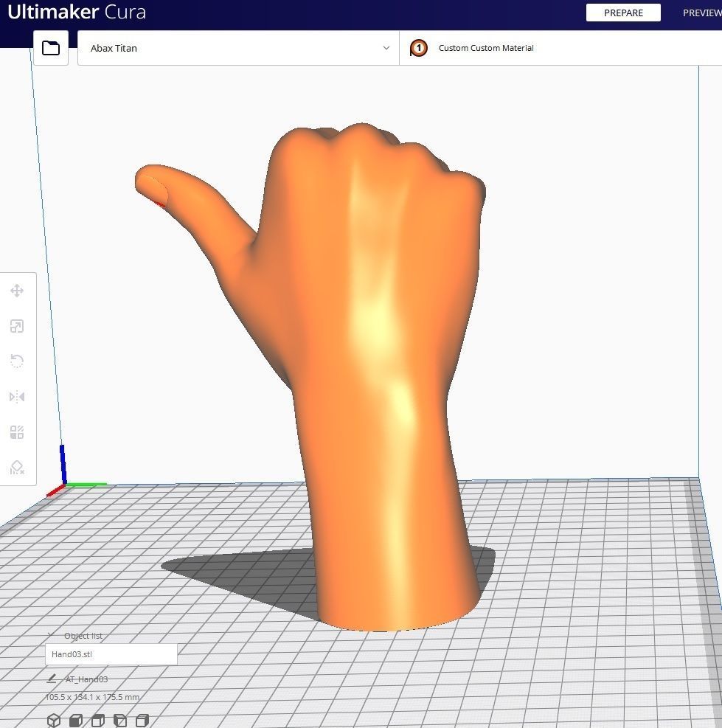Select the Move tool
This screenshot has width=722, height=728.
[17, 291]
